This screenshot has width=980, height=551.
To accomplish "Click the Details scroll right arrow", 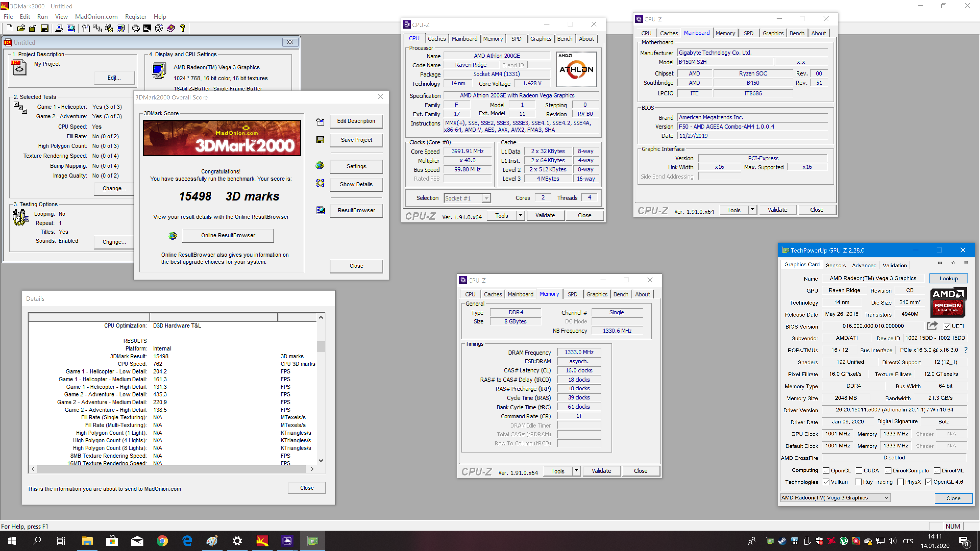I will pyautogui.click(x=312, y=469).
